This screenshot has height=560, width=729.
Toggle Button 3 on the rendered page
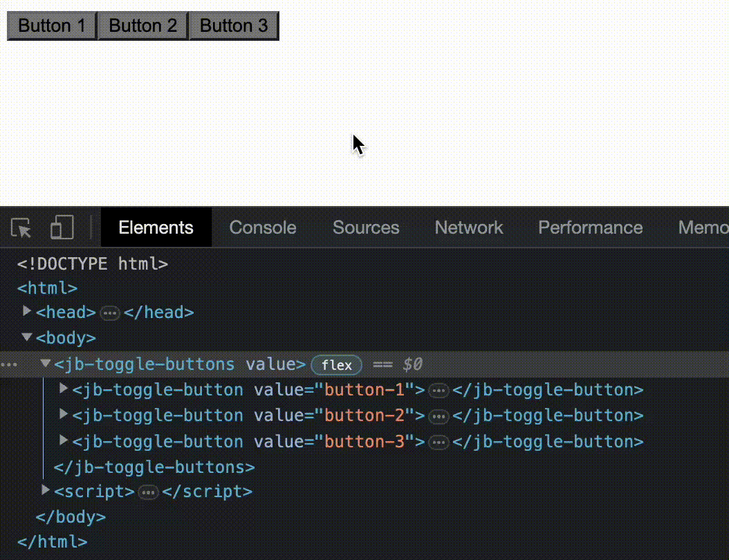coord(234,26)
